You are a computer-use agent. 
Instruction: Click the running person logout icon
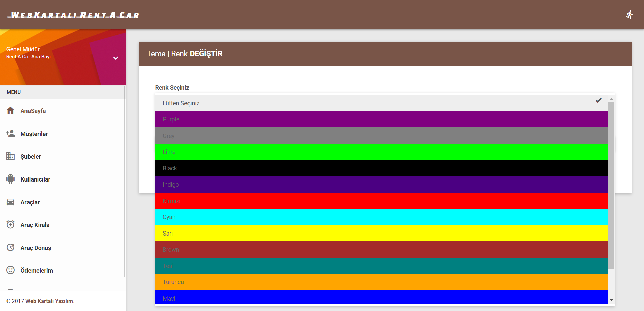click(629, 15)
